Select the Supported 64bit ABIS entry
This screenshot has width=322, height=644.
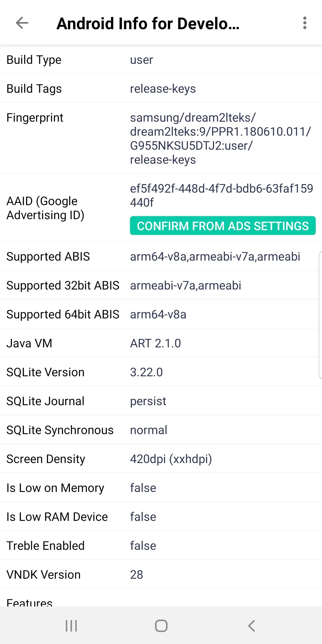click(x=158, y=314)
